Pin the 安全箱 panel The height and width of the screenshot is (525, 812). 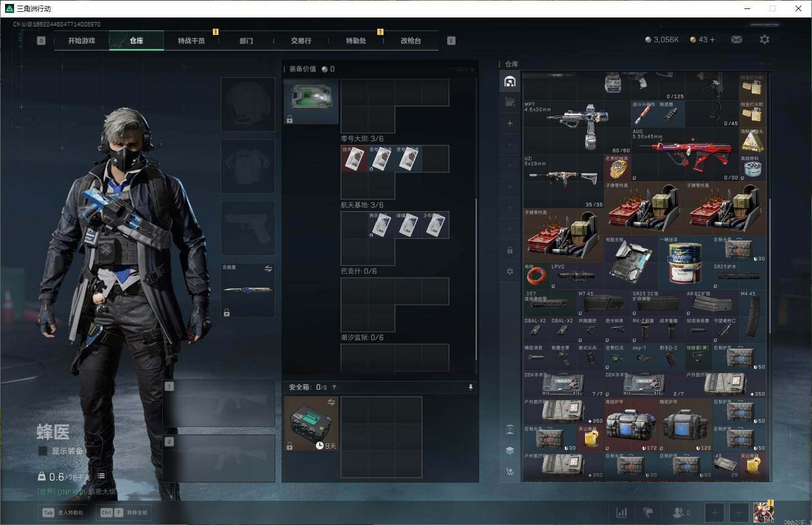click(x=470, y=387)
